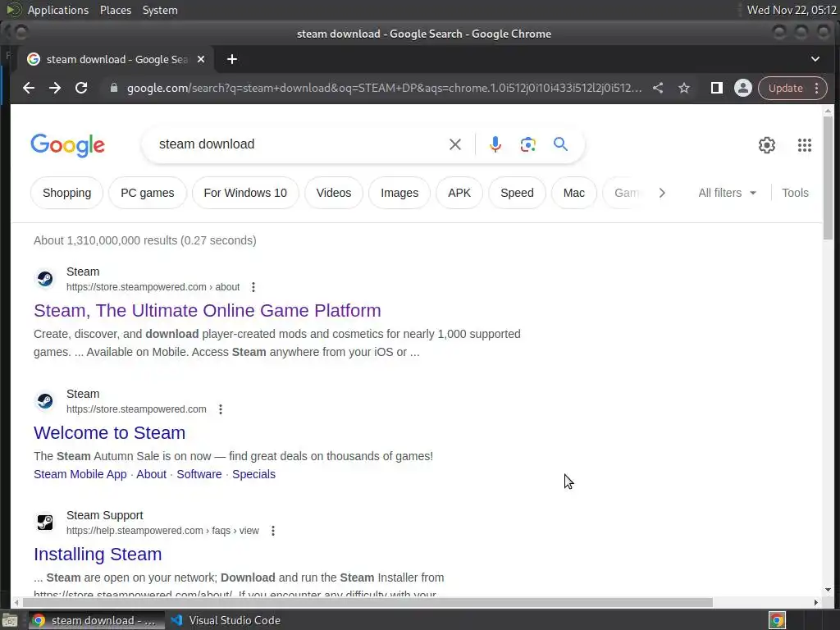Open the Software sitelink

pyautogui.click(x=199, y=475)
